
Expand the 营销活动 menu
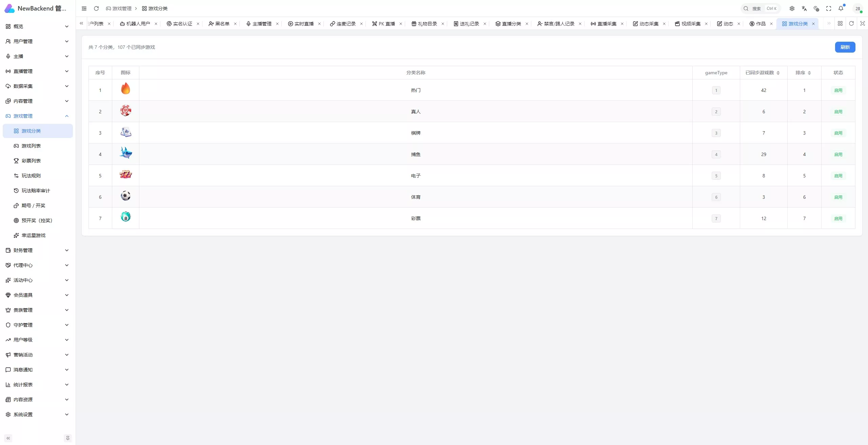[38, 355]
